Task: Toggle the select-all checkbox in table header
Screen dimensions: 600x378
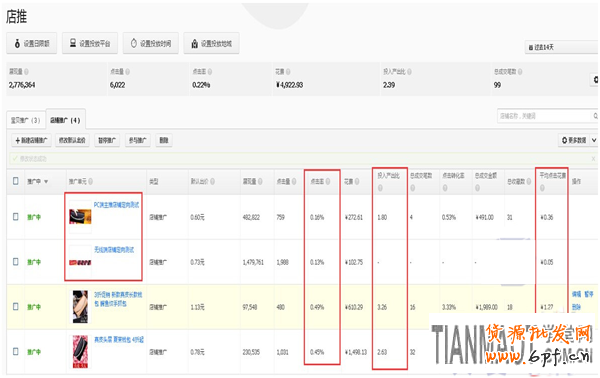Action: coord(16,181)
